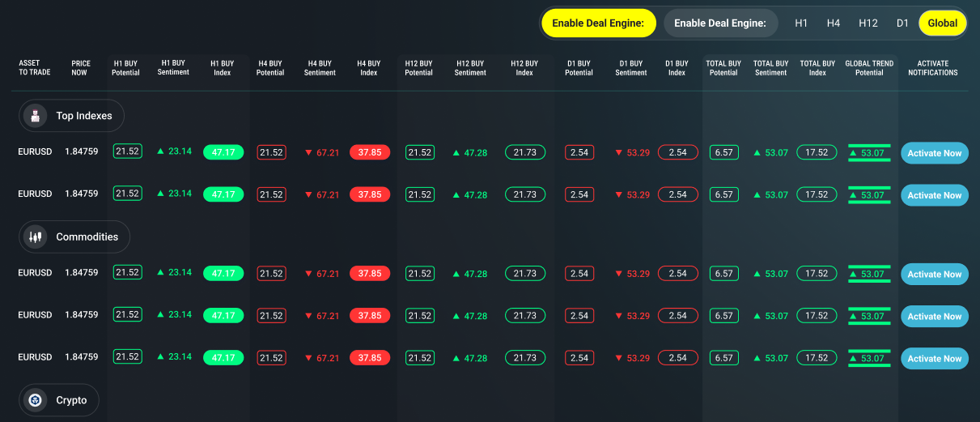Click green arrow beside 47.28 in third row
Image resolution: width=980 pixels, height=422 pixels.
(456, 274)
